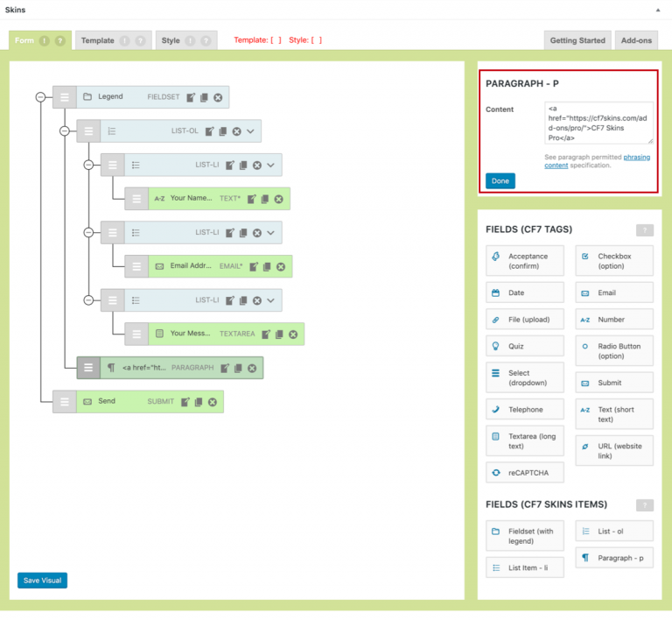Collapse the Fields (CF7 Tags) panel
672x620 pixels.
(644, 230)
